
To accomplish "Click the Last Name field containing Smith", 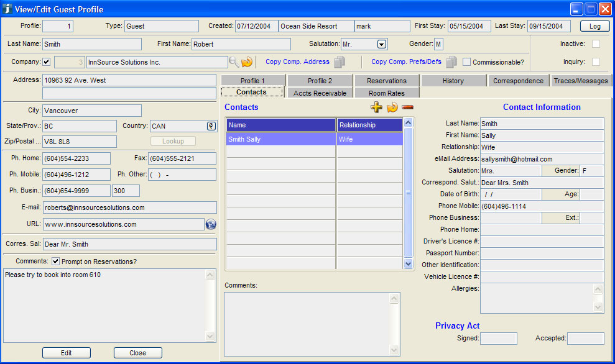I will click(x=92, y=44).
